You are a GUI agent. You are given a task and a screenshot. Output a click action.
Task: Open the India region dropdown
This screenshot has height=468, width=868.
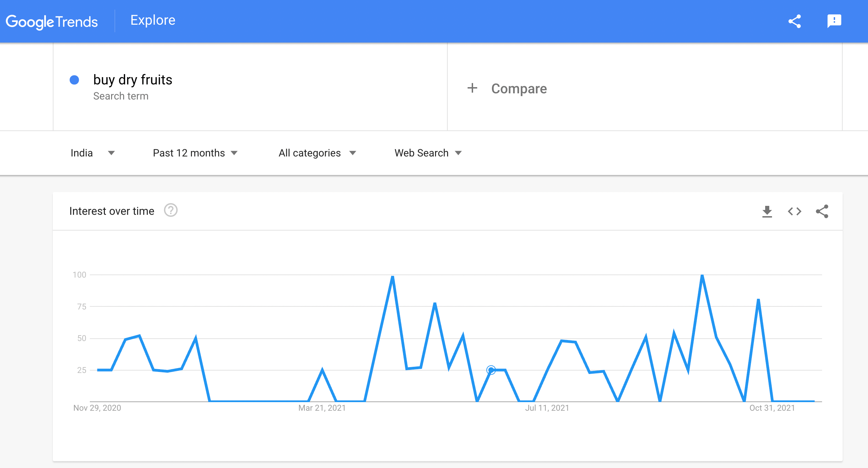(x=92, y=153)
